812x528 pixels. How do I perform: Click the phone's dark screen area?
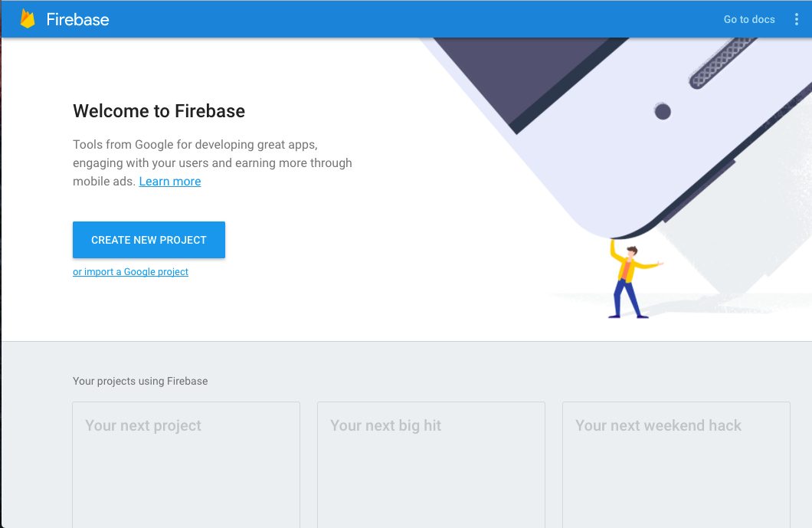(x=523, y=73)
